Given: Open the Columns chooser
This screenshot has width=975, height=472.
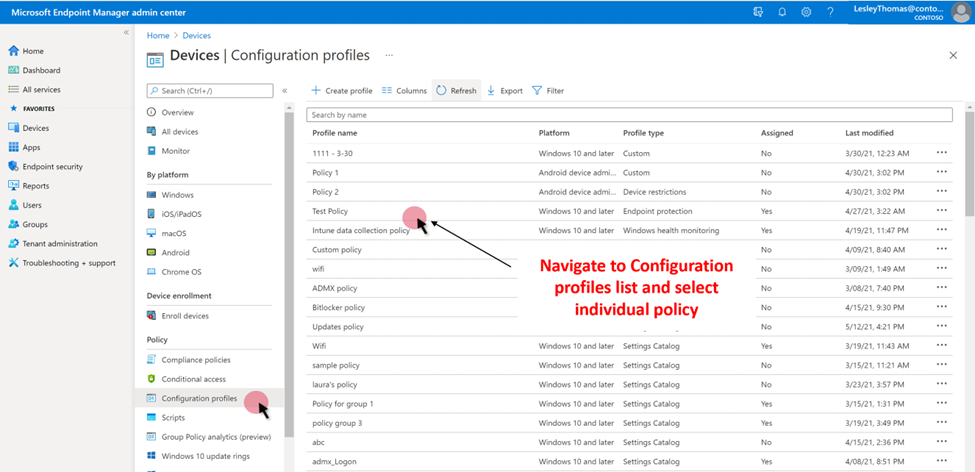Looking at the screenshot, I should point(404,91).
